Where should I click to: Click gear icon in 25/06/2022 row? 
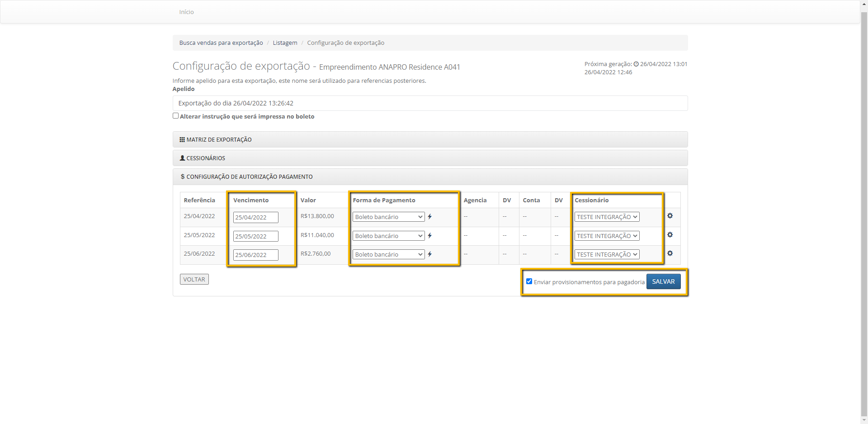[x=670, y=253]
